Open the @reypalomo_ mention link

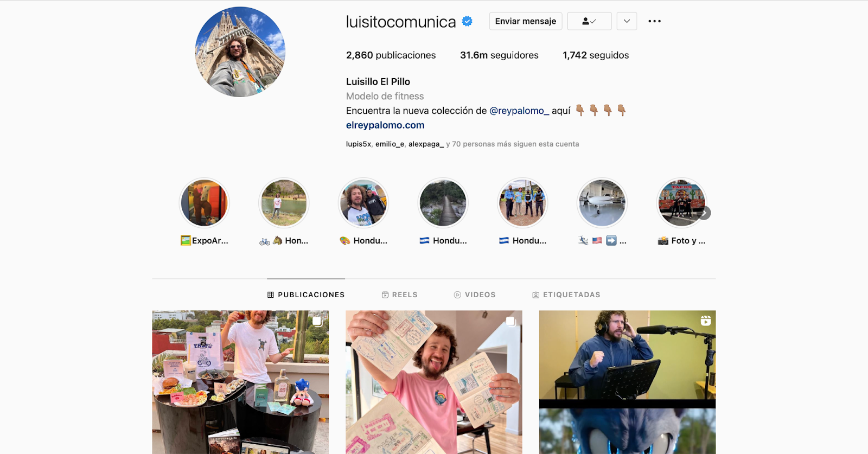click(519, 111)
